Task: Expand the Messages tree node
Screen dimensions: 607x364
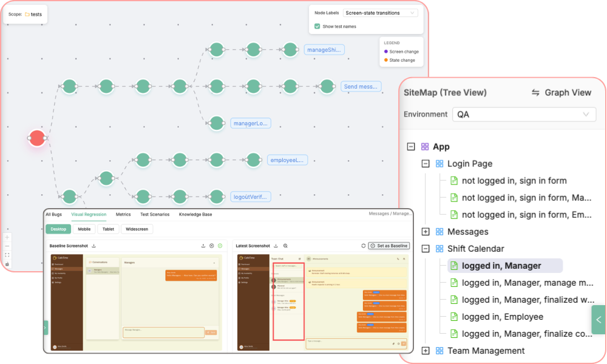Action: [x=426, y=232]
